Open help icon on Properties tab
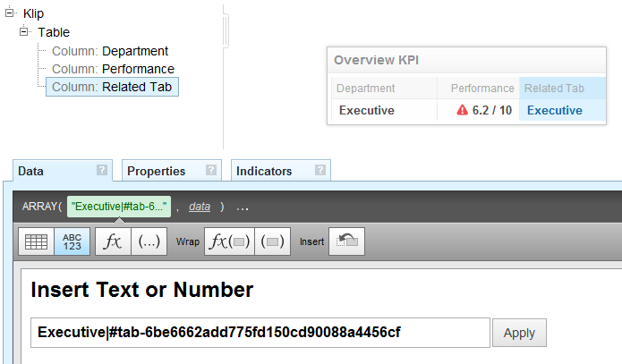 tap(211, 170)
